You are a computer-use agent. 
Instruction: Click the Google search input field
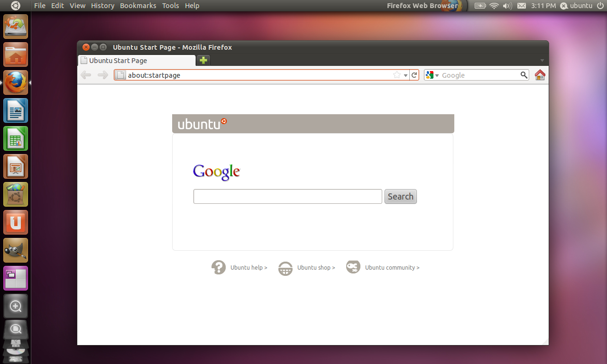[287, 196]
